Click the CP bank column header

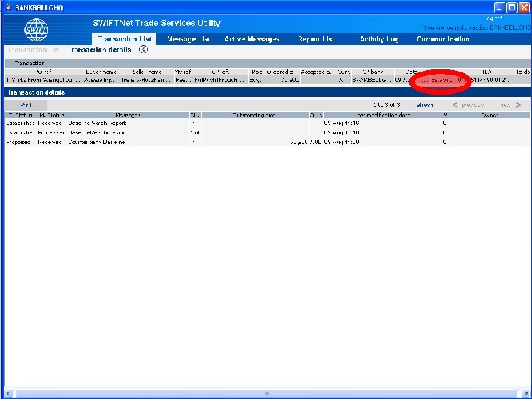coord(372,72)
